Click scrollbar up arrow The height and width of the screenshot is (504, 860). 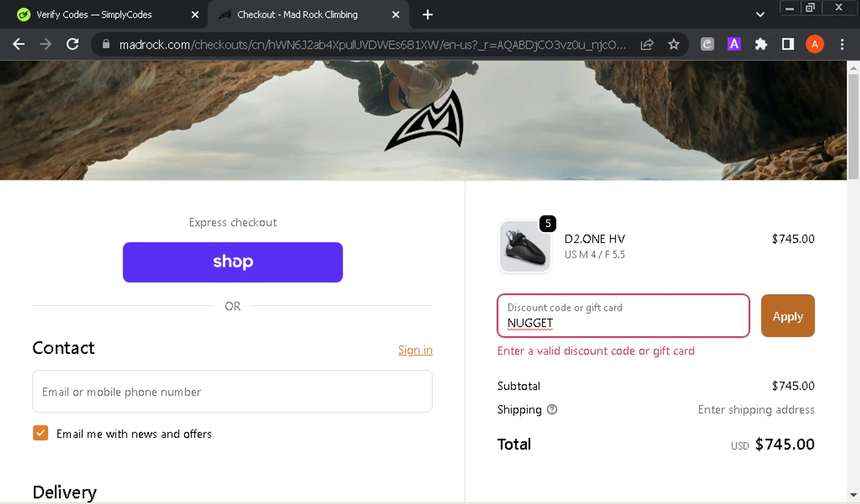coord(853,68)
